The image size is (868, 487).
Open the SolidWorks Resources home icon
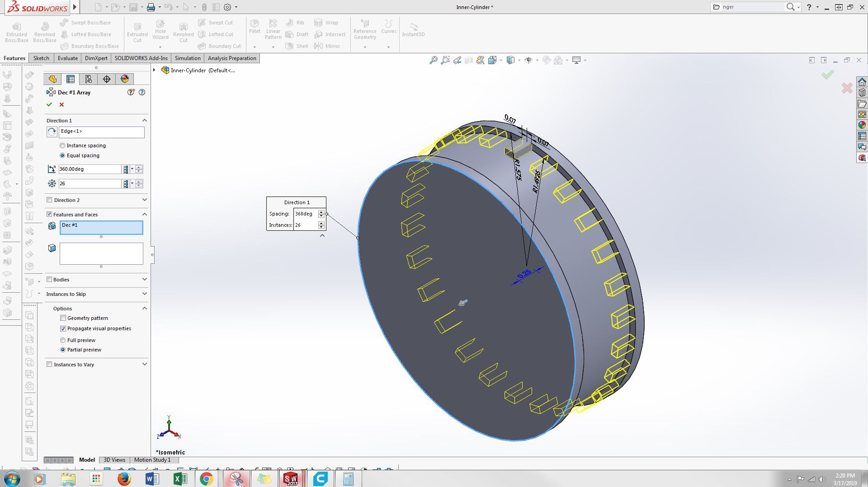[x=862, y=82]
